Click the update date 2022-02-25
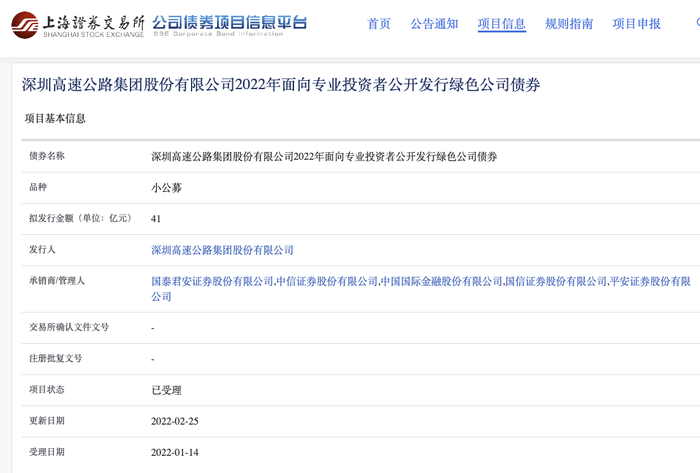Screen dimensions: 700x473 tap(175, 421)
